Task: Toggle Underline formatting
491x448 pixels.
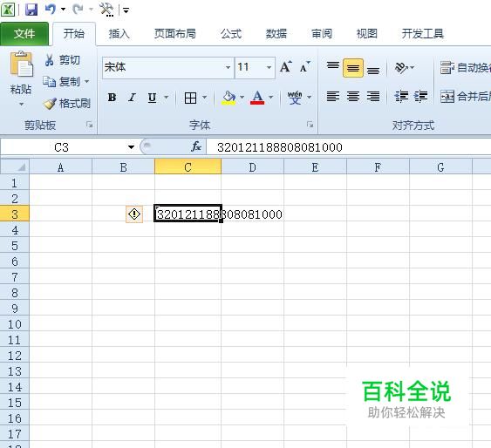Action: coord(153,98)
